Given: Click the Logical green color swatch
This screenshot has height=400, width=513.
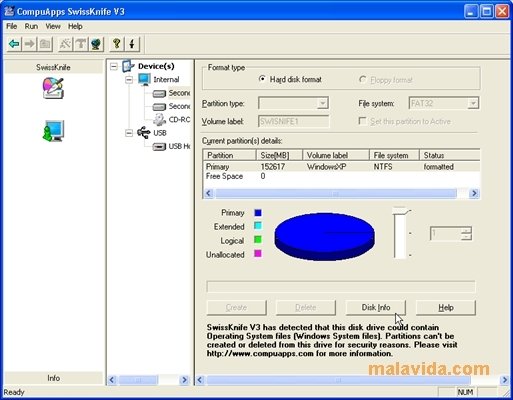Looking at the screenshot, I should [258, 239].
